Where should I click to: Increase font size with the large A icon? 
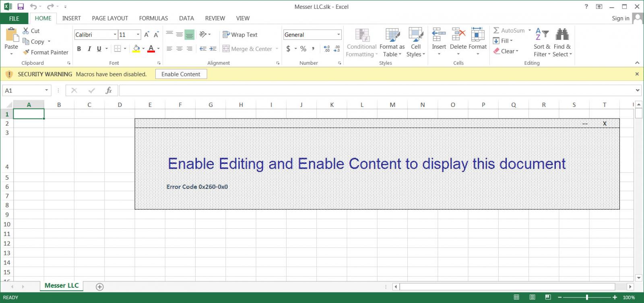pos(147,35)
